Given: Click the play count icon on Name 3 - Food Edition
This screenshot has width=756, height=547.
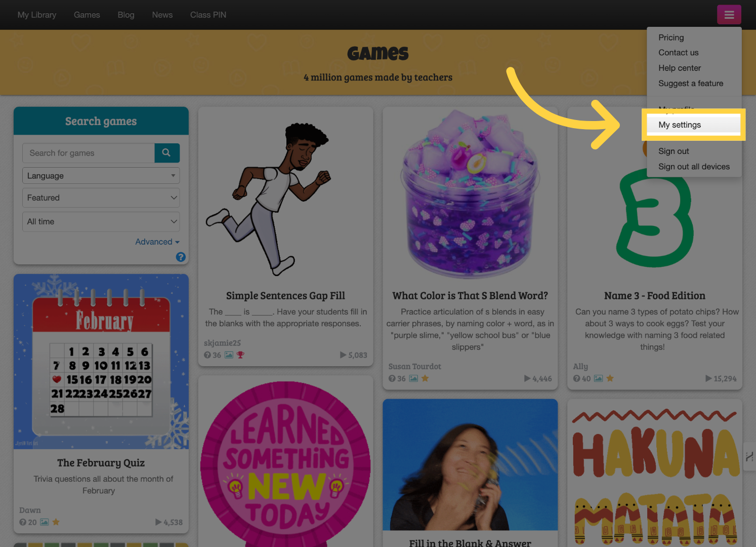Looking at the screenshot, I should tap(708, 378).
